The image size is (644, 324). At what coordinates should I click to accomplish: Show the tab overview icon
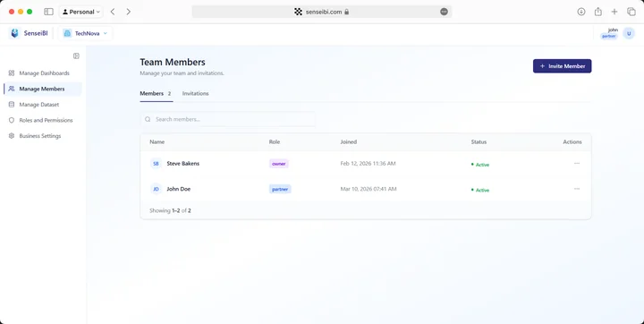coord(631,12)
